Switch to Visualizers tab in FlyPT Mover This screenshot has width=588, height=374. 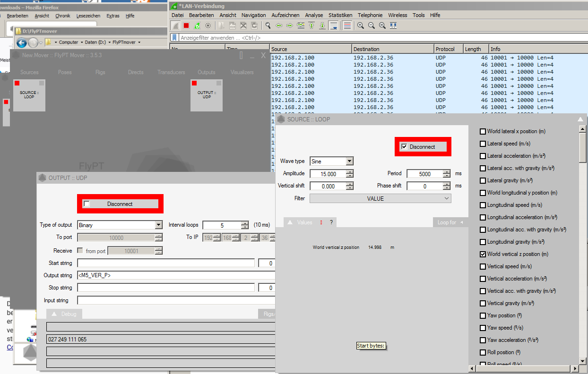pos(242,72)
